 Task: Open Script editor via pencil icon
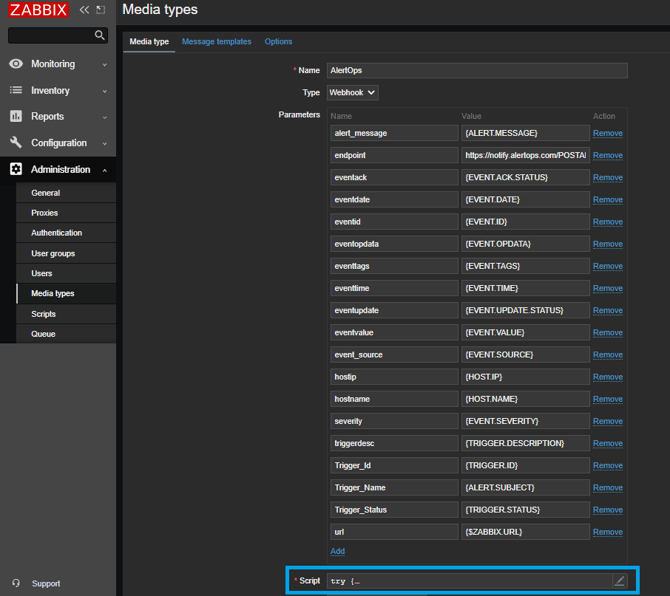tap(619, 580)
